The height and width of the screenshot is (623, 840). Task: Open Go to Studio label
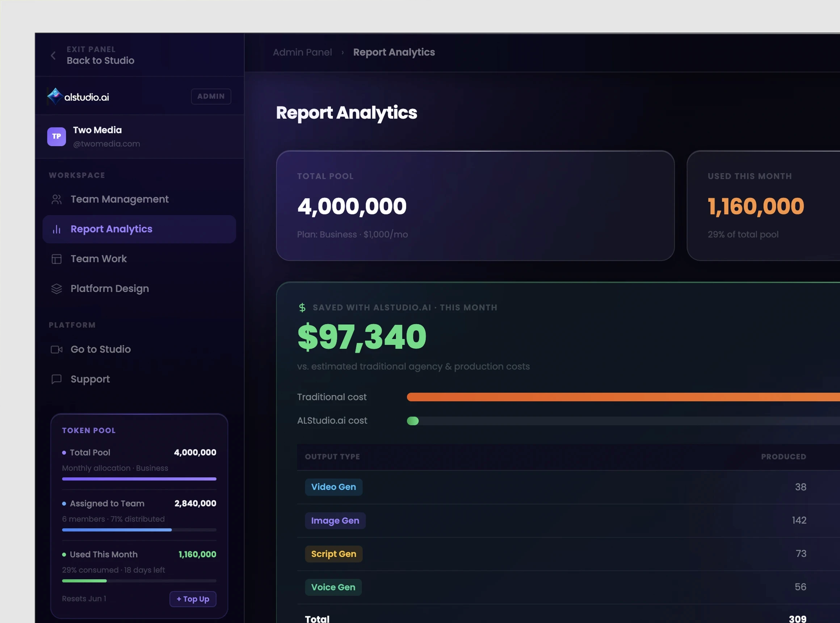[x=101, y=349]
